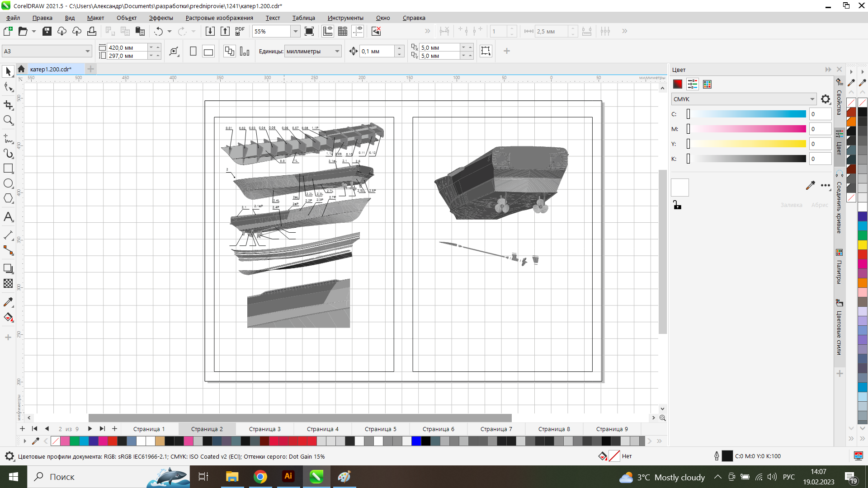Pick the Interactive Fill tool

click(x=8, y=317)
